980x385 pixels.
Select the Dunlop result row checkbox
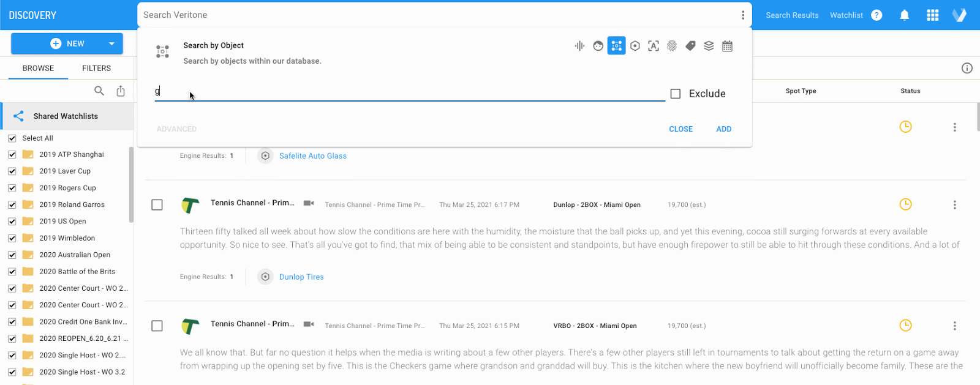click(x=157, y=205)
